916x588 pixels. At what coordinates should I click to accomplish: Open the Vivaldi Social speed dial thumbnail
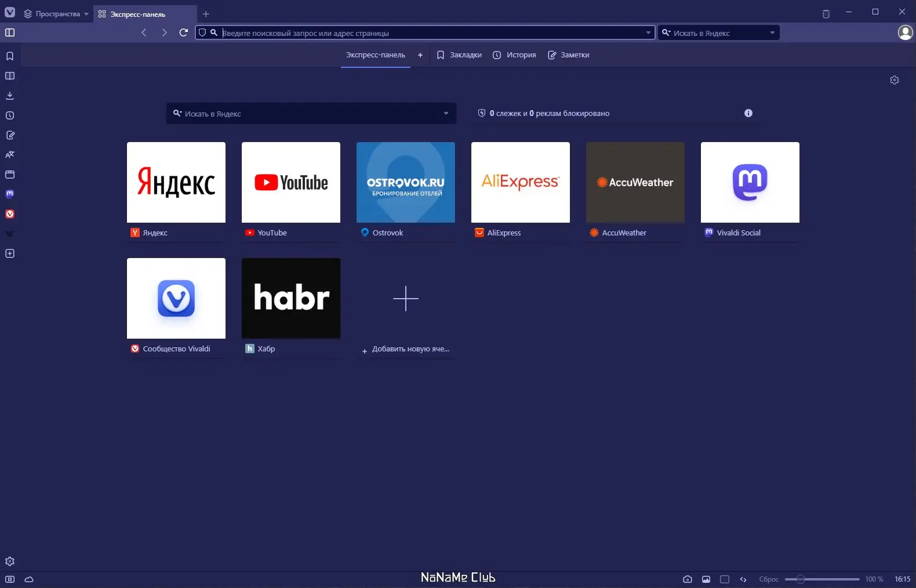pos(750,182)
